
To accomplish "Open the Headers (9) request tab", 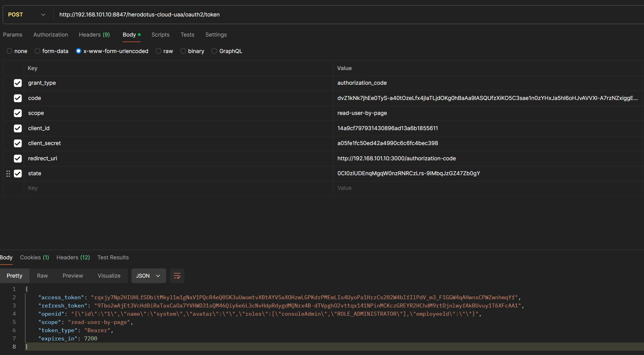I will (94, 35).
